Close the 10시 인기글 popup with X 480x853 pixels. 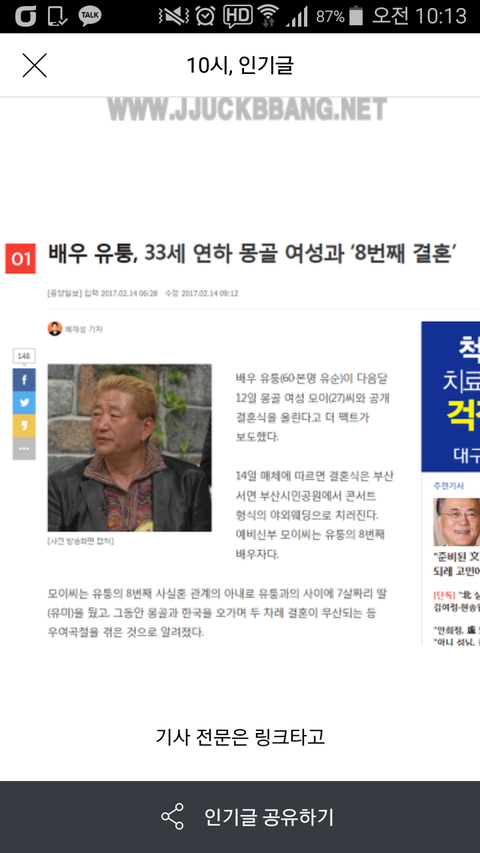(x=34, y=65)
